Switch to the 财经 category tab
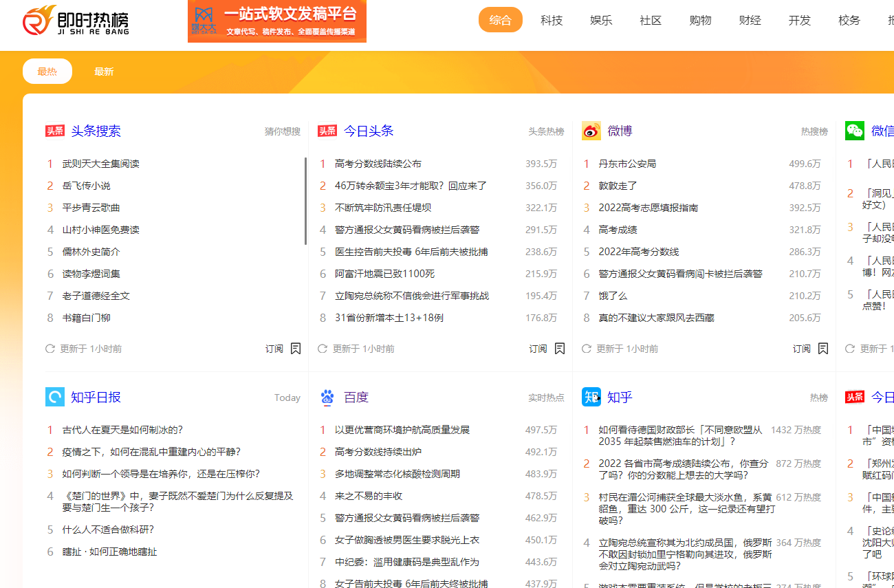This screenshot has height=588, width=894. [750, 20]
